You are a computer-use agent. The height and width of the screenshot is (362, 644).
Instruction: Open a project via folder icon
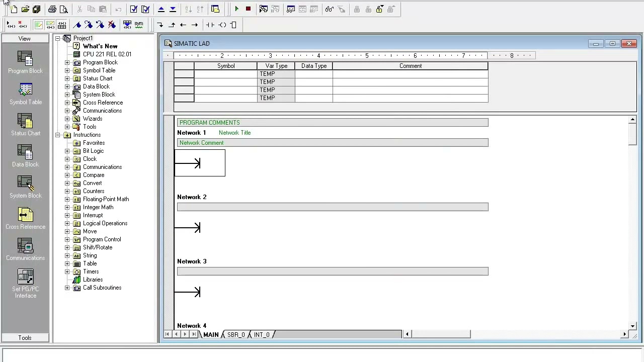(25, 9)
